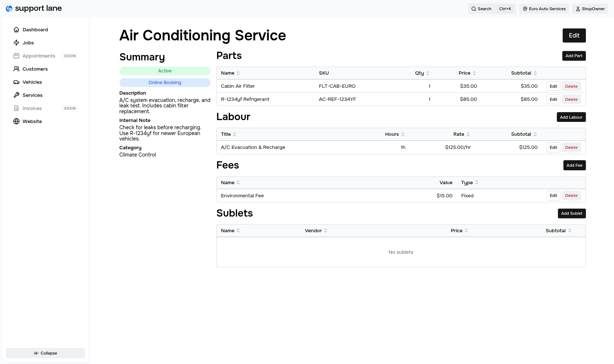Toggle the Online Booking badge
Viewport: 614px width, 364px height.
click(165, 82)
